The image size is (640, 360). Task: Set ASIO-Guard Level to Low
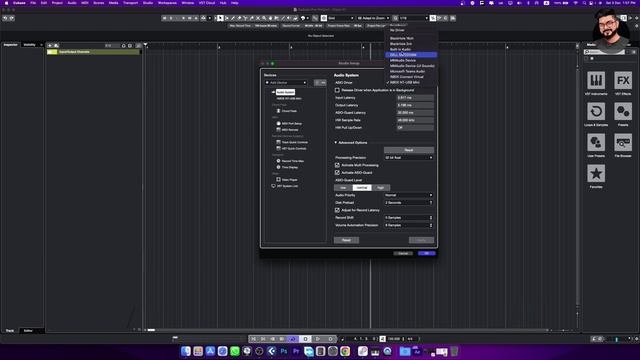[343, 188]
